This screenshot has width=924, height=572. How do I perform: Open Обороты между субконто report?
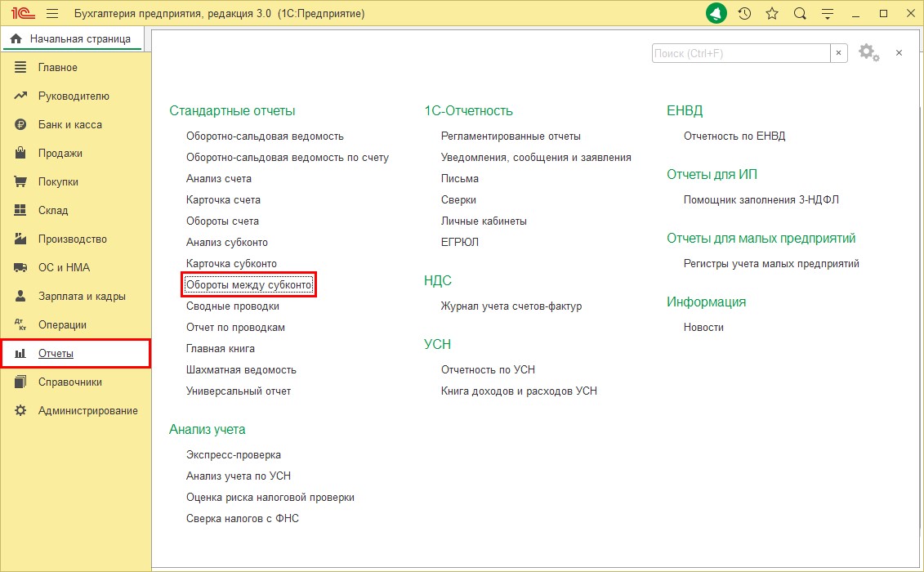[249, 285]
